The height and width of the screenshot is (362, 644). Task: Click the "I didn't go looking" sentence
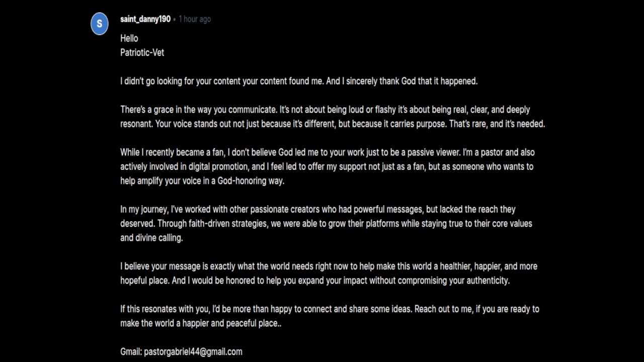[x=298, y=81]
